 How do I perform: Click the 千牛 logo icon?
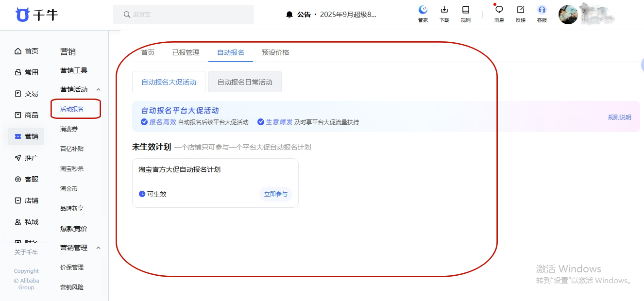click(x=22, y=15)
